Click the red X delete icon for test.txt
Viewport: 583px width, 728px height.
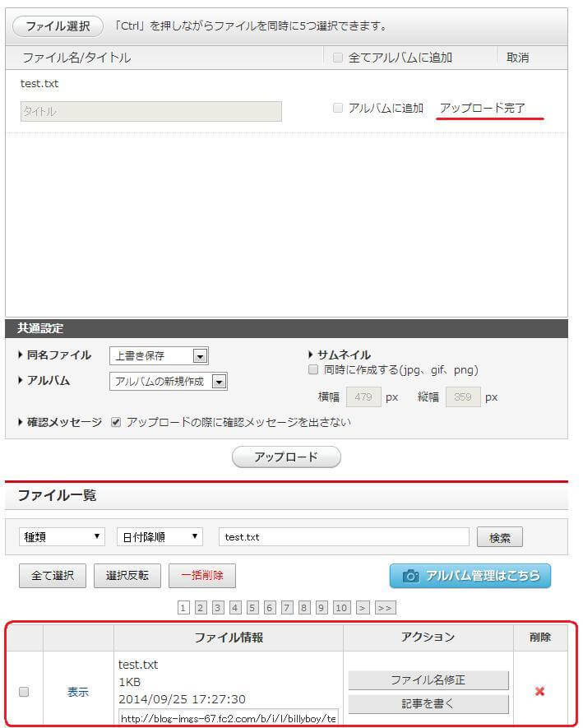tap(539, 692)
